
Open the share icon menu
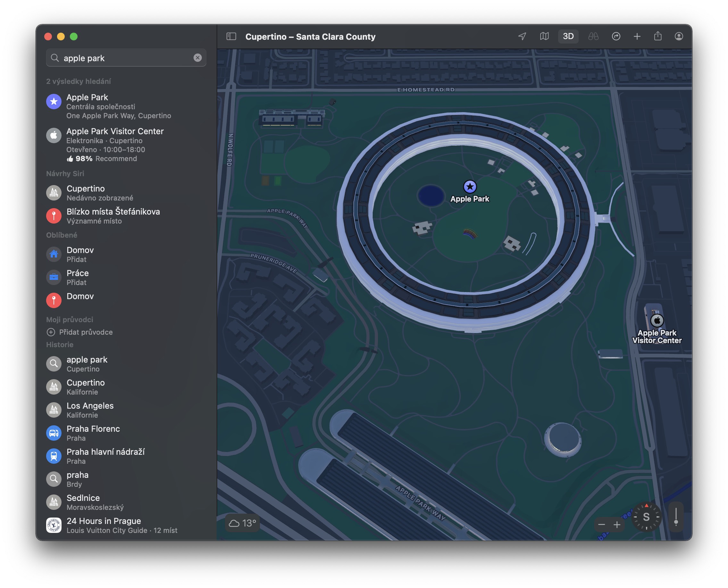point(658,36)
